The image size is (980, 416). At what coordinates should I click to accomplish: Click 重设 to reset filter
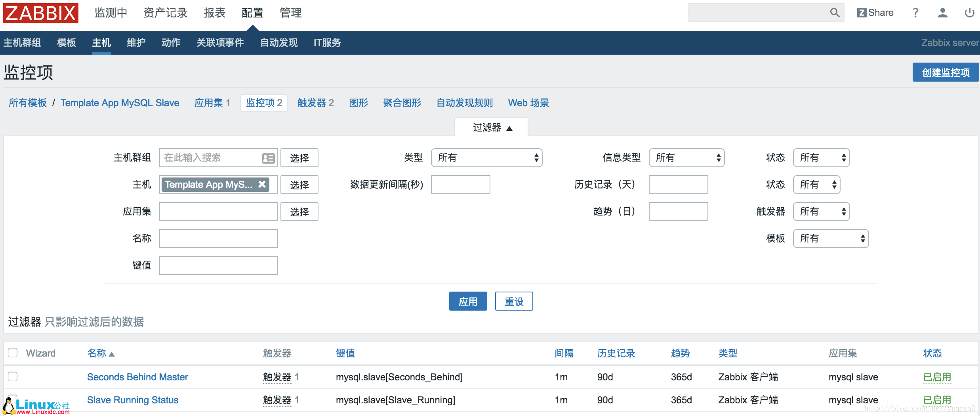tap(514, 302)
